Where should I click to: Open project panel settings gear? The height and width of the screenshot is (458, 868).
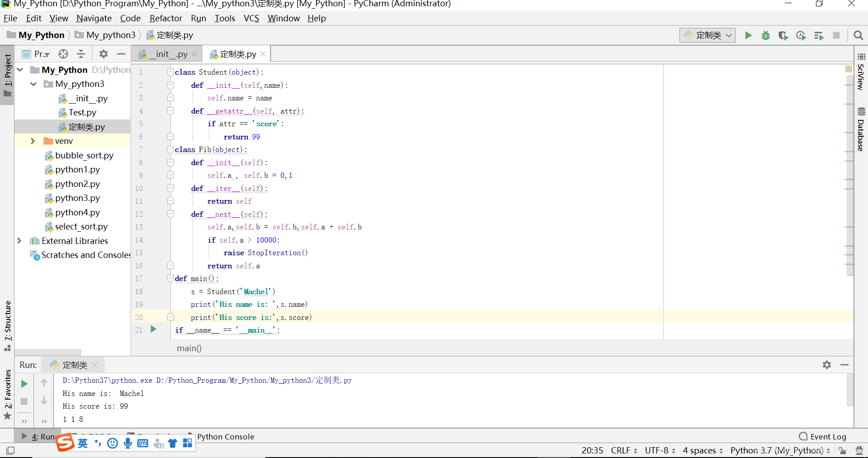click(104, 54)
